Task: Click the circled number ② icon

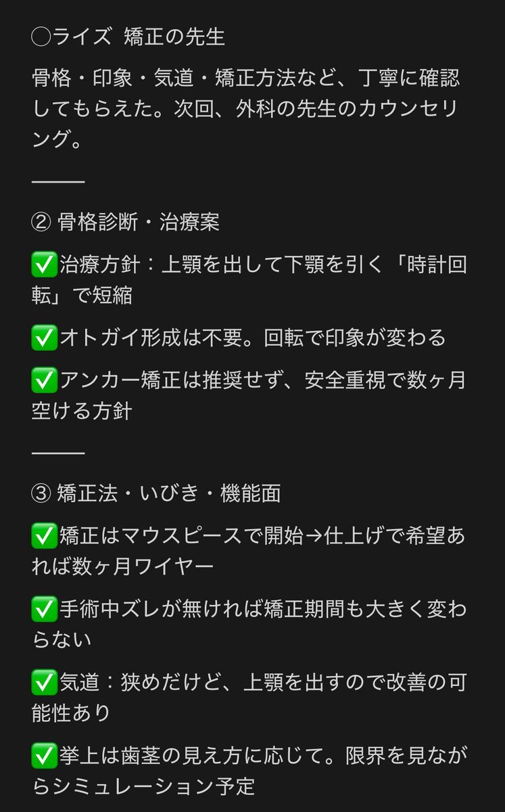Action: click(x=42, y=223)
